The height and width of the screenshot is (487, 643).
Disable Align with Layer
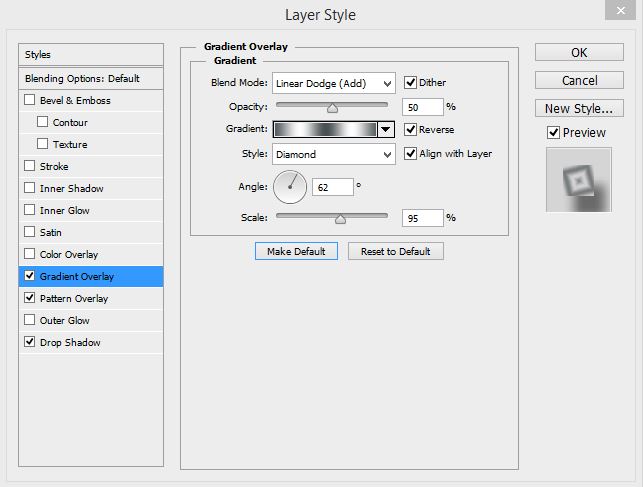(410, 154)
